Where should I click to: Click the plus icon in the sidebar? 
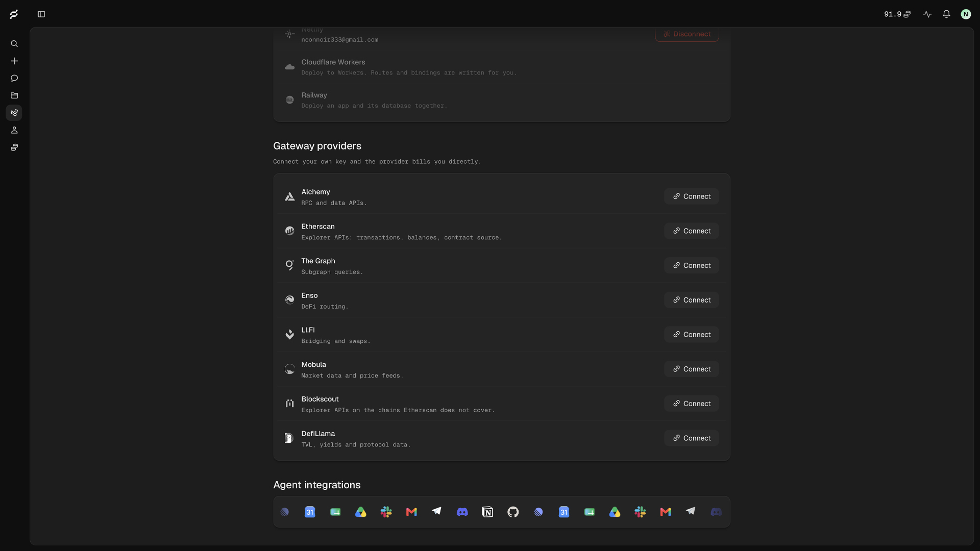(14, 61)
